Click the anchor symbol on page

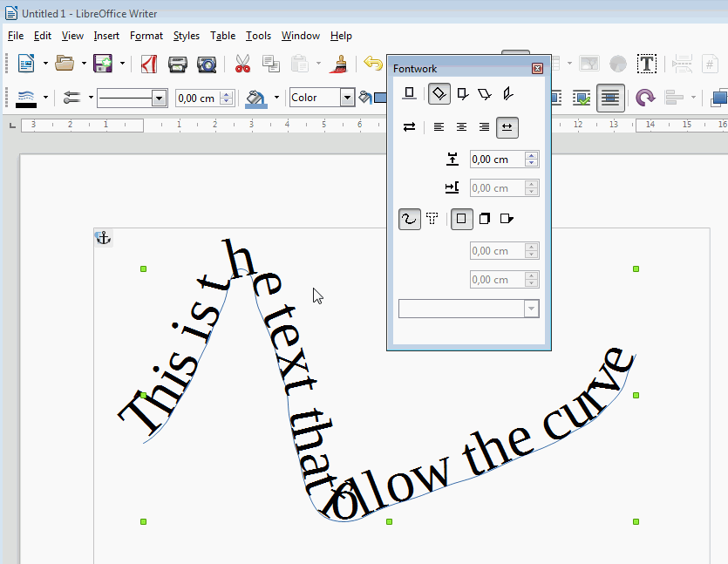(103, 238)
